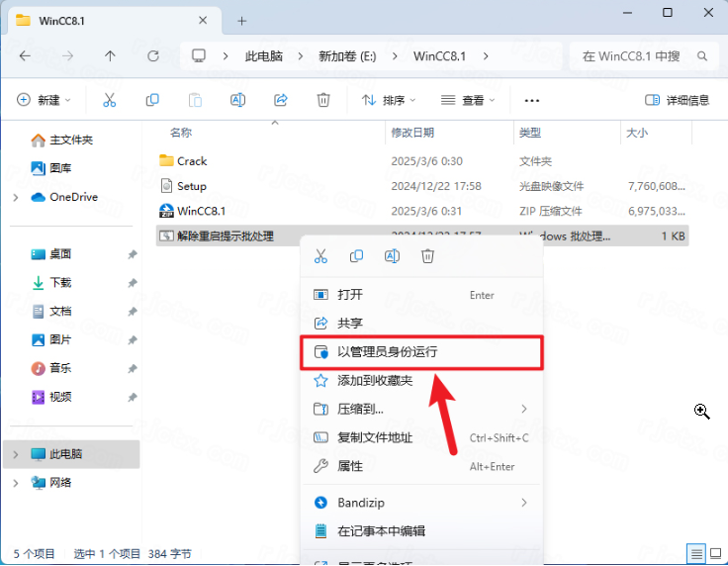
Task: Sort by the 类型 column header
Action: click(530, 133)
